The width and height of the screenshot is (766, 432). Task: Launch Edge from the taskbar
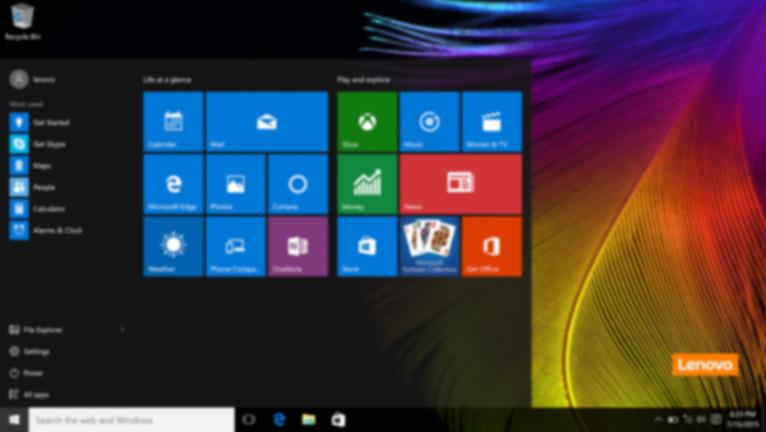click(279, 420)
